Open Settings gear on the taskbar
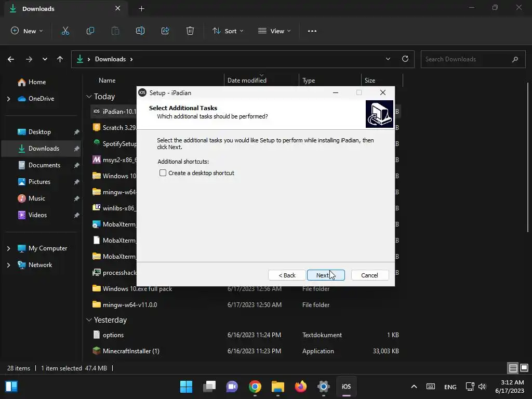The image size is (532, 399). tap(324, 387)
